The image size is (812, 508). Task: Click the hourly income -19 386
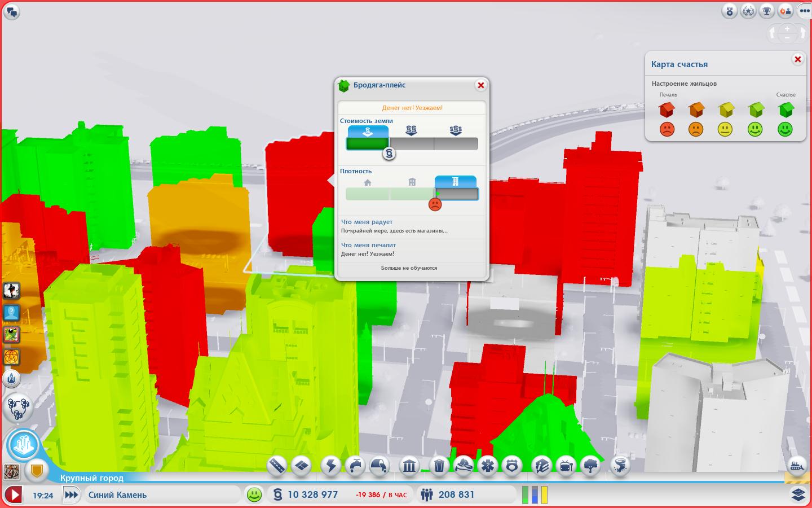pyautogui.click(x=381, y=495)
